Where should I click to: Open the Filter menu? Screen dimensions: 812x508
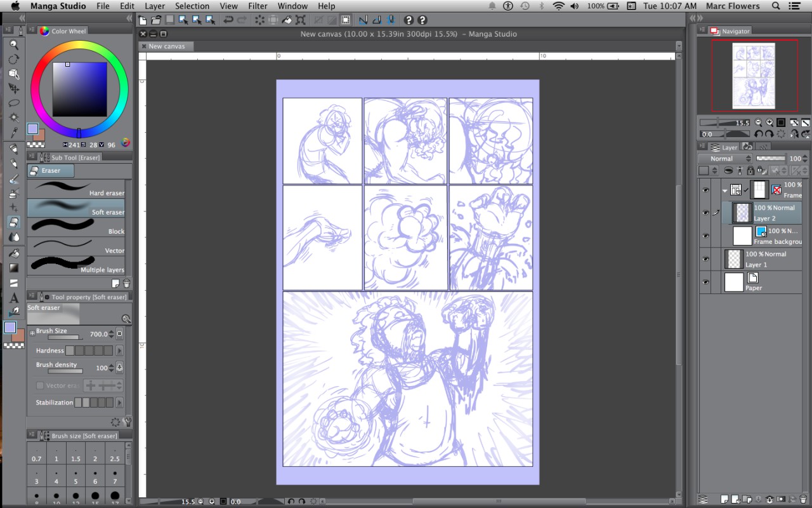point(258,6)
